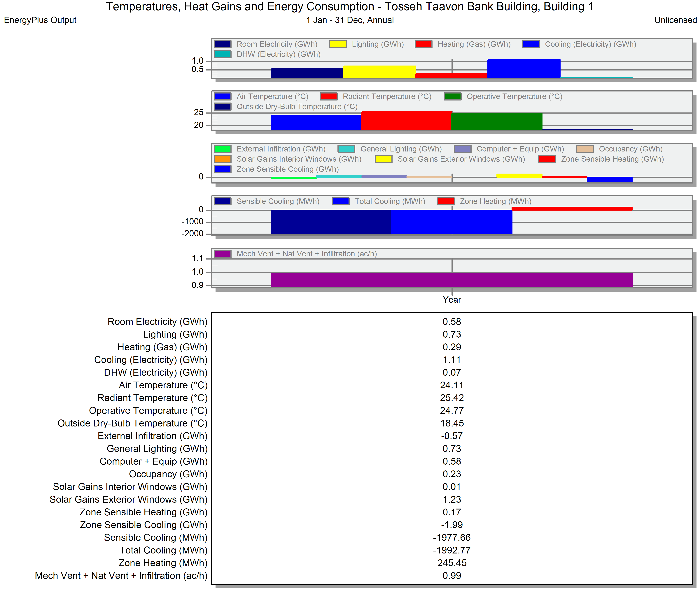
Task: Click the Sensible Cooling value -1977.66
Action: click(452, 538)
